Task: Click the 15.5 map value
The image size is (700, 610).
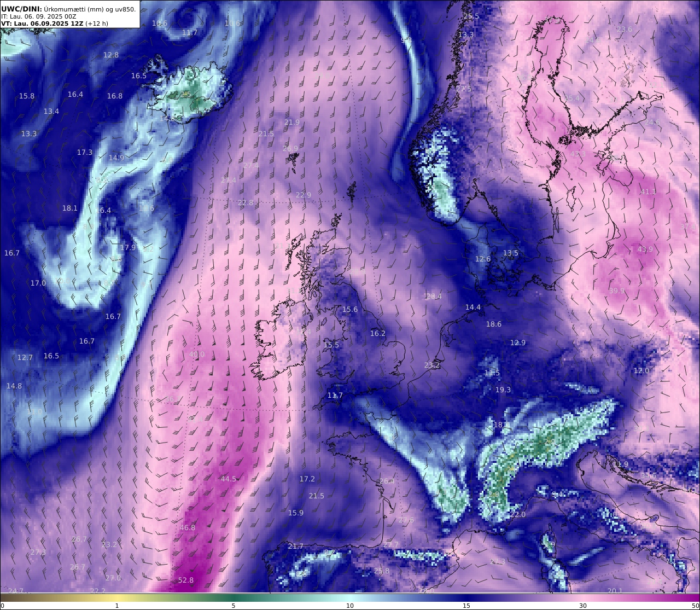Action: point(332,345)
